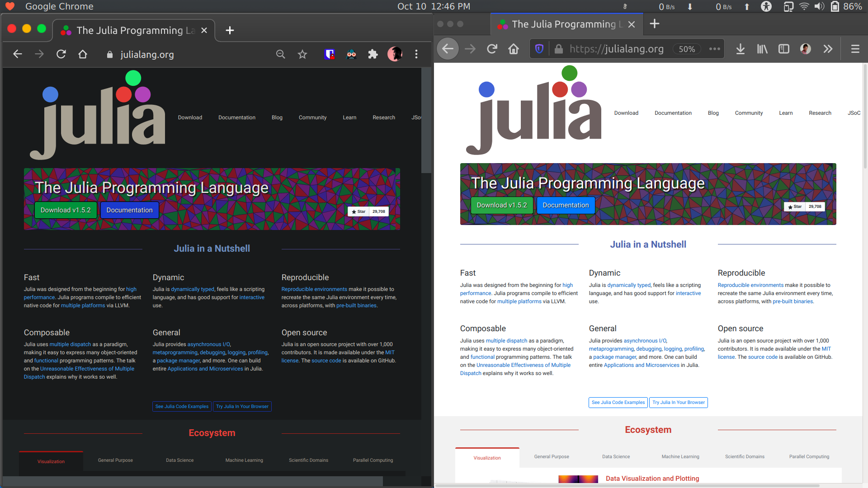Open multiple dispatch link in Chrome page
The width and height of the screenshot is (868, 488).
click(x=70, y=344)
